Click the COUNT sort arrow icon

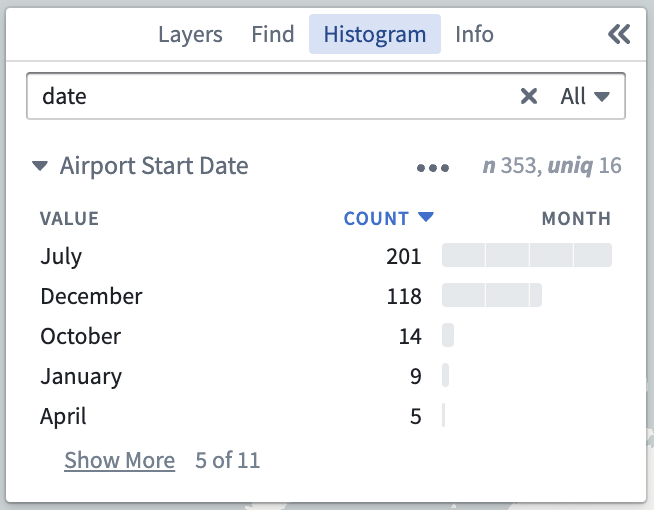coord(426,216)
